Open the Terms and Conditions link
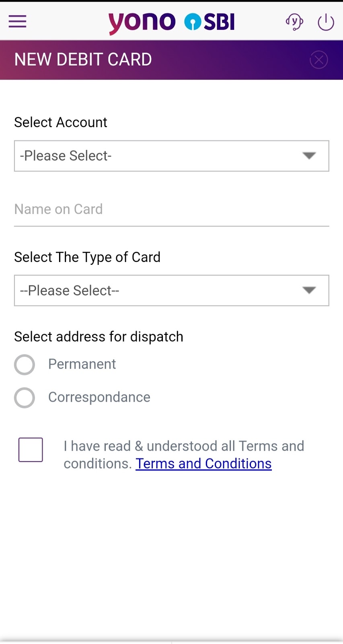Screen dimensions: 343x644 tap(203, 464)
